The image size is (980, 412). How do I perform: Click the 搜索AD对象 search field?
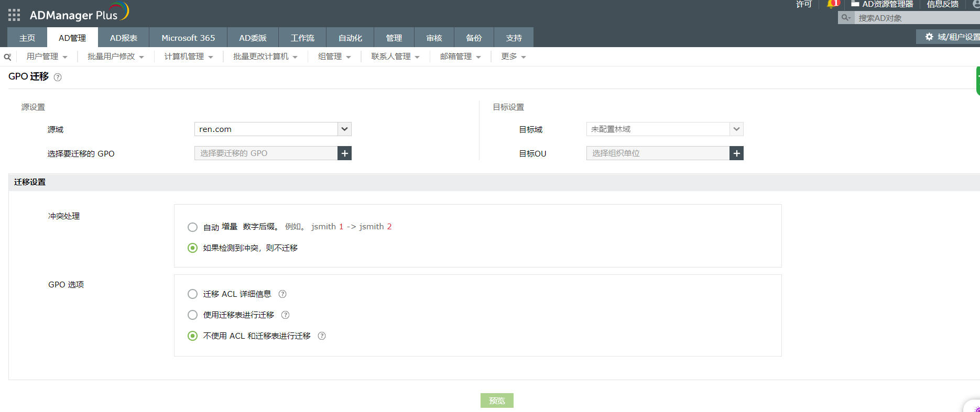click(x=917, y=18)
